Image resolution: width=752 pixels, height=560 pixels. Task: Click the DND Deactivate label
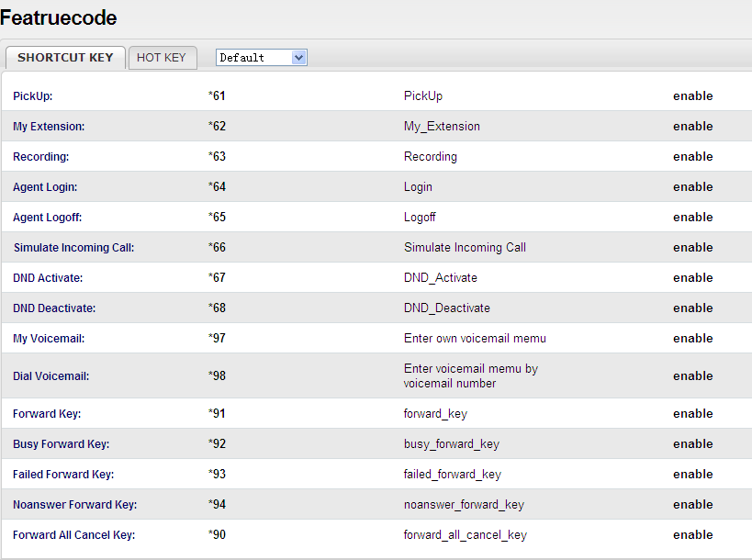[54, 308]
